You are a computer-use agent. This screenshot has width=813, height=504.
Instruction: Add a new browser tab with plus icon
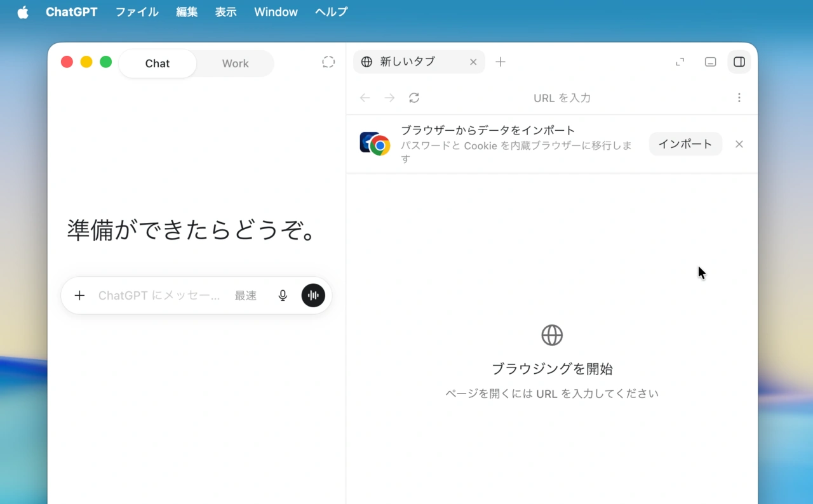(x=501, y=62)
